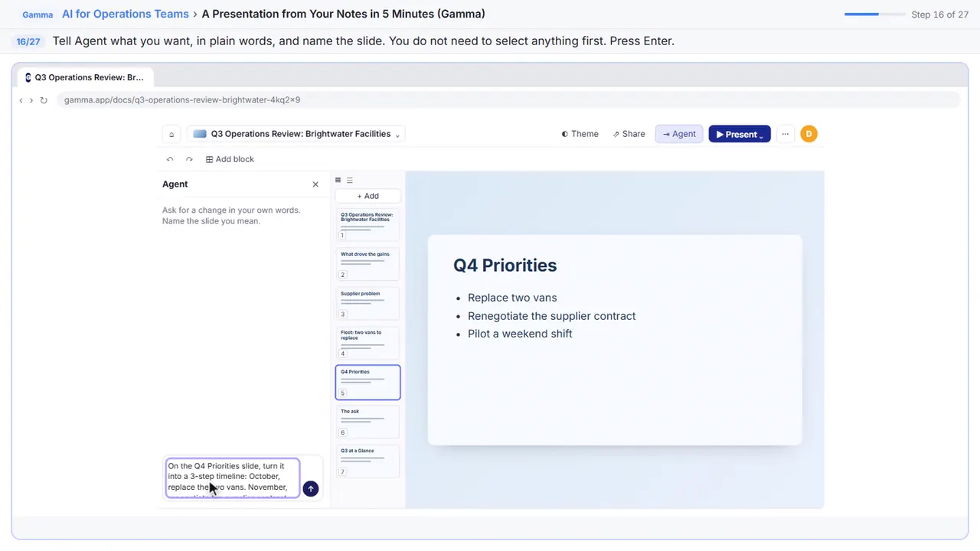The width and height of the screenshot is (980, 551).
Task: Send the Agent prompt with arrow button
Action: (310, 488)
